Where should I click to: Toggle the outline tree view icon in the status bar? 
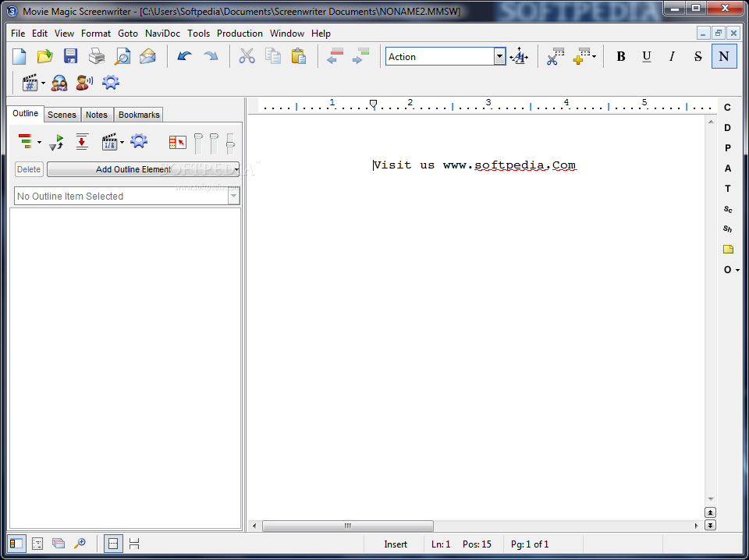pyautogui.click(x=37, y=544)
